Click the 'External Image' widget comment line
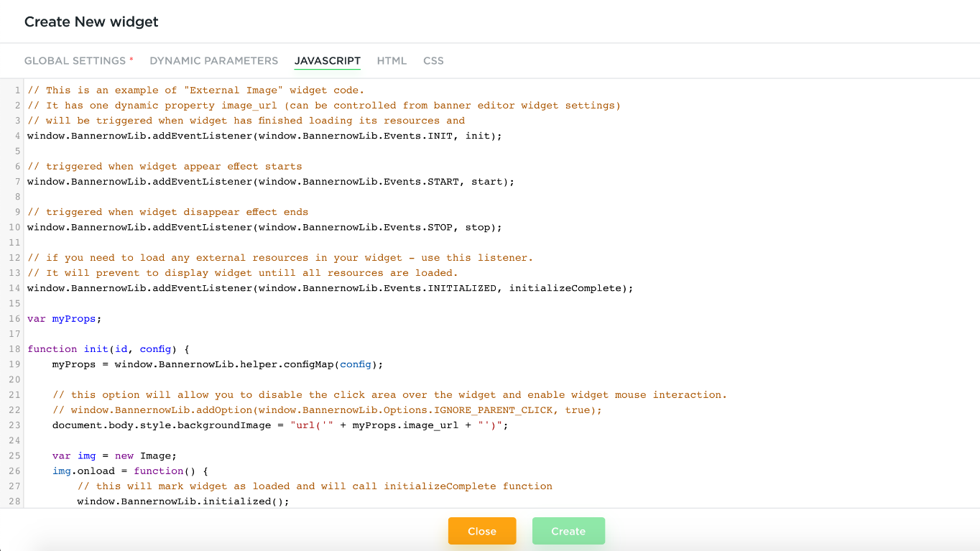The image size is (980, 551). [x=195, y=90]
